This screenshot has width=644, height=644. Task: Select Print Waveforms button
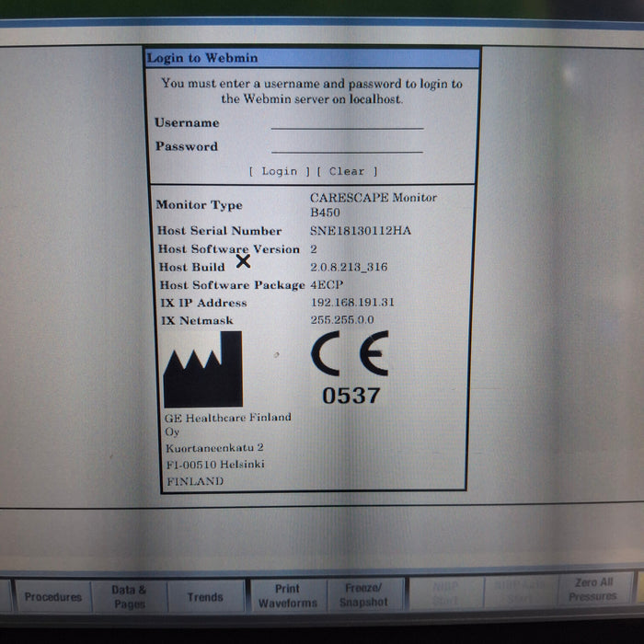point(287,595)
